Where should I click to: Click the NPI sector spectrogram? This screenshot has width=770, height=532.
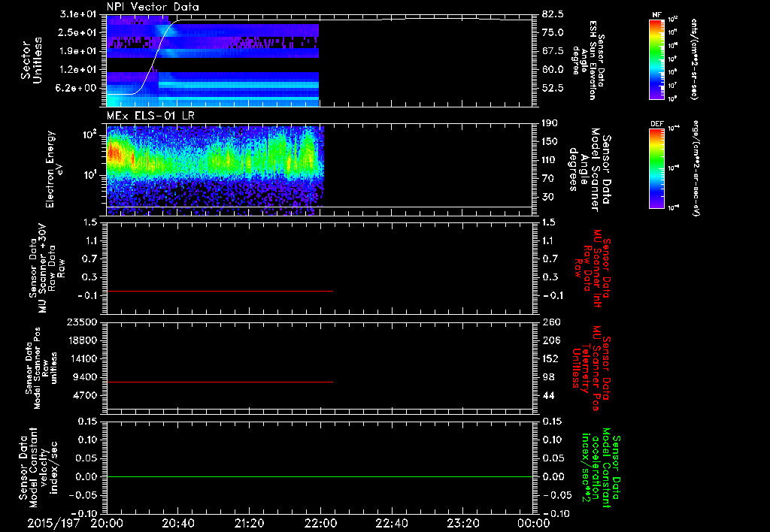click(213, 61)
